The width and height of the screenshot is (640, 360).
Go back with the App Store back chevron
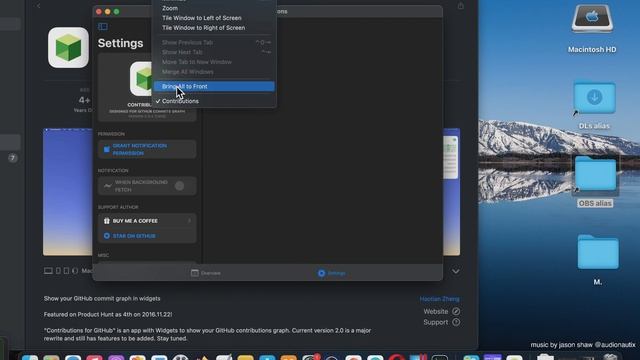click(x=39, y=6)
